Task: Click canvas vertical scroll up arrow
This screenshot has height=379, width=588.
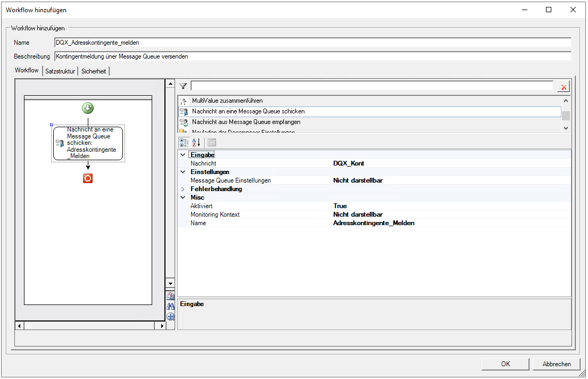Action: click(170, 84)
